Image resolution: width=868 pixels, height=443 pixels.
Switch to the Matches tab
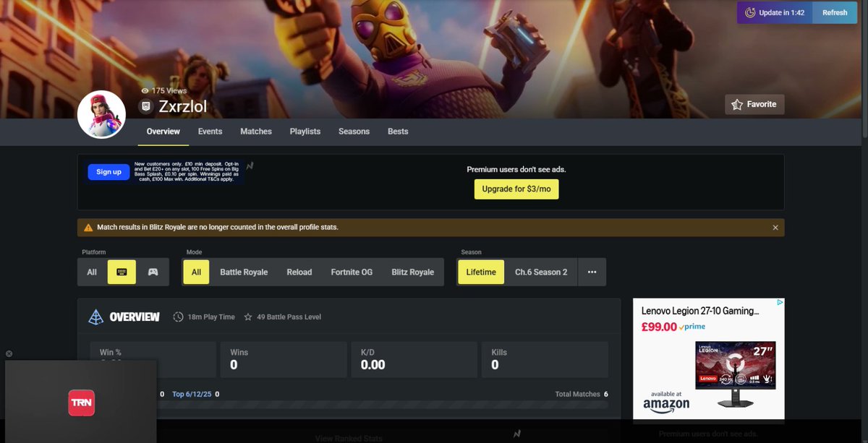point(256,132)
